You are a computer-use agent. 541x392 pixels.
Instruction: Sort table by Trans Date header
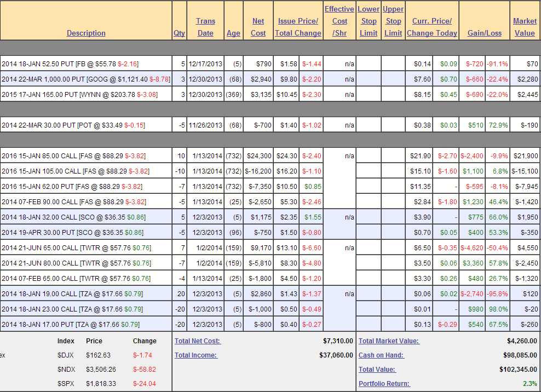[205, 27]
